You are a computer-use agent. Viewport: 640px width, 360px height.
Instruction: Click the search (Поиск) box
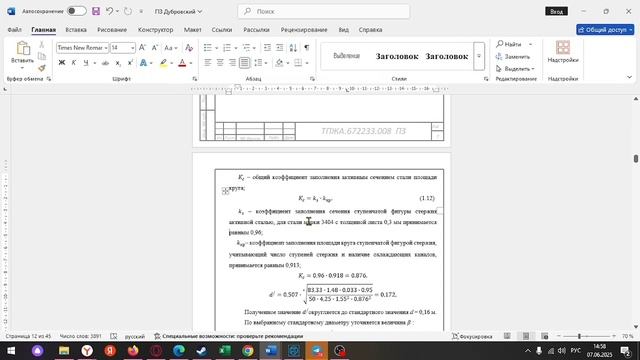[x=324, y=11]
